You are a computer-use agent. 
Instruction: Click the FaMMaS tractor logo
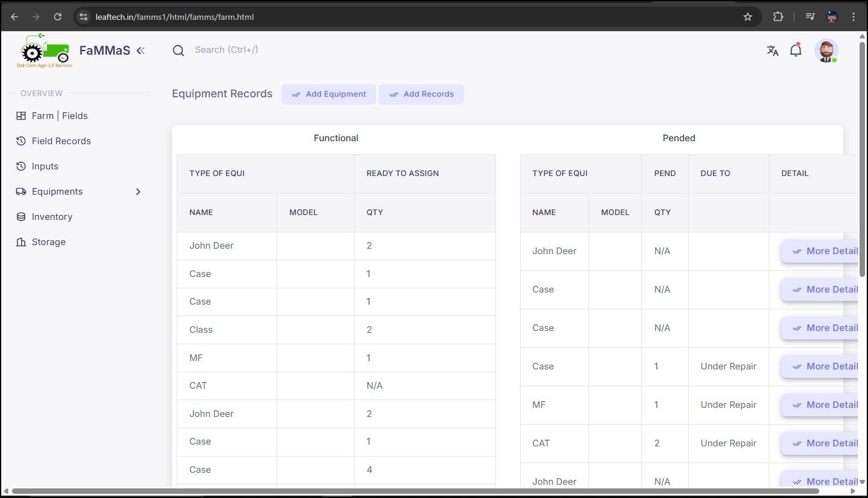[x=44, y=50]
